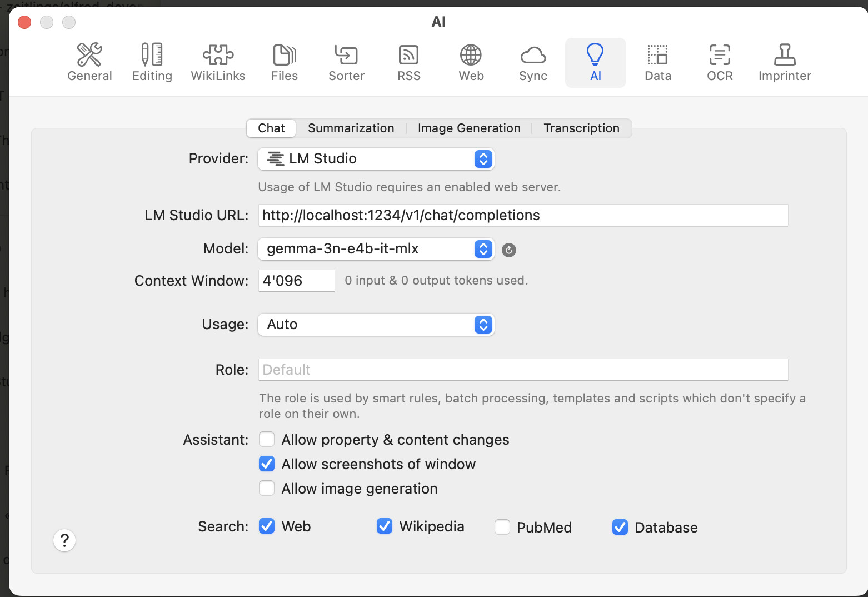Click the LM Studio URL text field
Image resolution: width=868 pixels, height=597 pixels.
click(x=522, y=215)
